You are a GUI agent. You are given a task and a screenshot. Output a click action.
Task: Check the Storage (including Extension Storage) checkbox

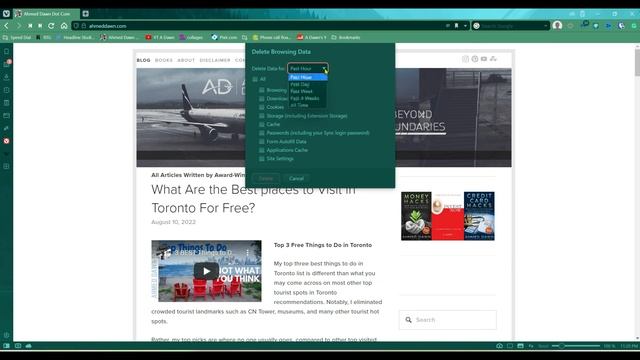[262, 116]
